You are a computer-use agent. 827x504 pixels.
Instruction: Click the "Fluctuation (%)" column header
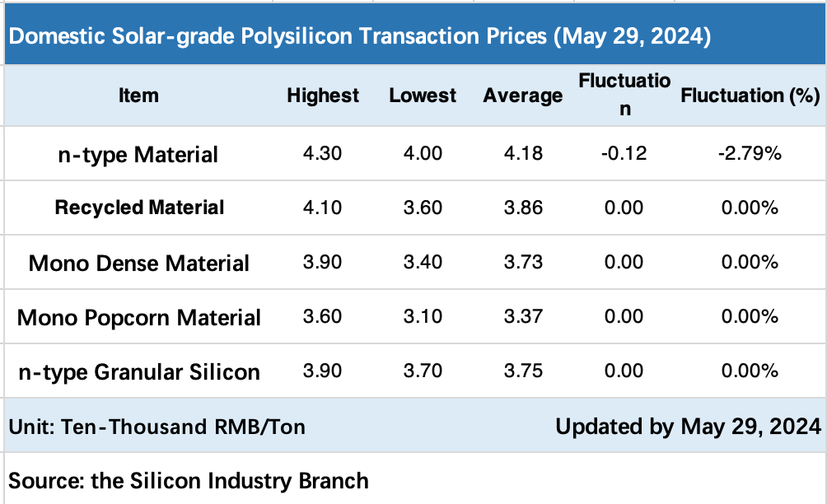(x=749, y=96)
